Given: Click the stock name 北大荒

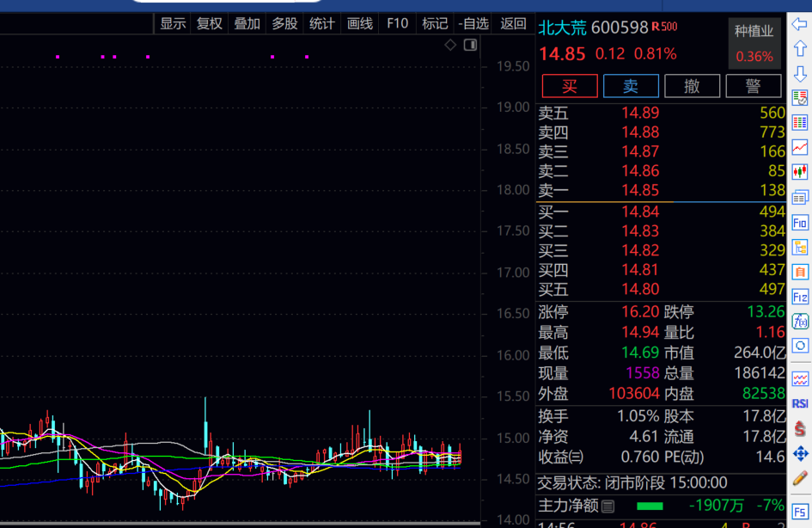Looking at the screenshot, I should (x=563, y=28).
